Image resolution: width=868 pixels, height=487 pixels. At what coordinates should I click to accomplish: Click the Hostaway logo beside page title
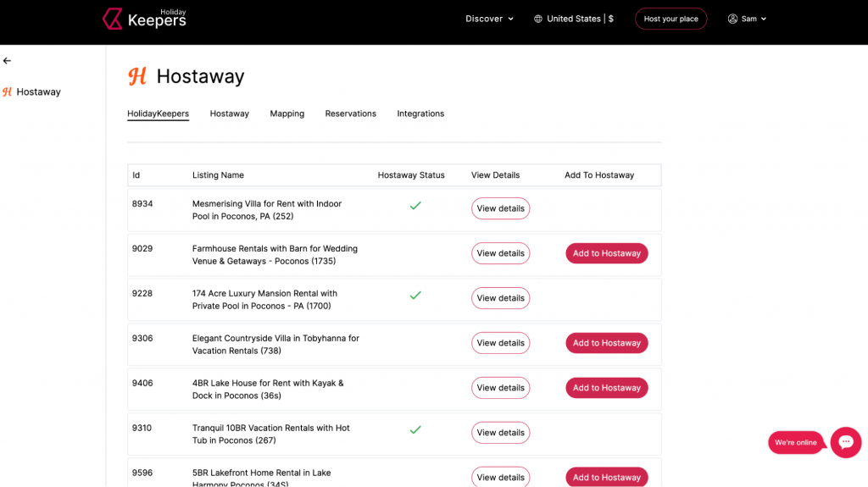(x=137, y=76)
